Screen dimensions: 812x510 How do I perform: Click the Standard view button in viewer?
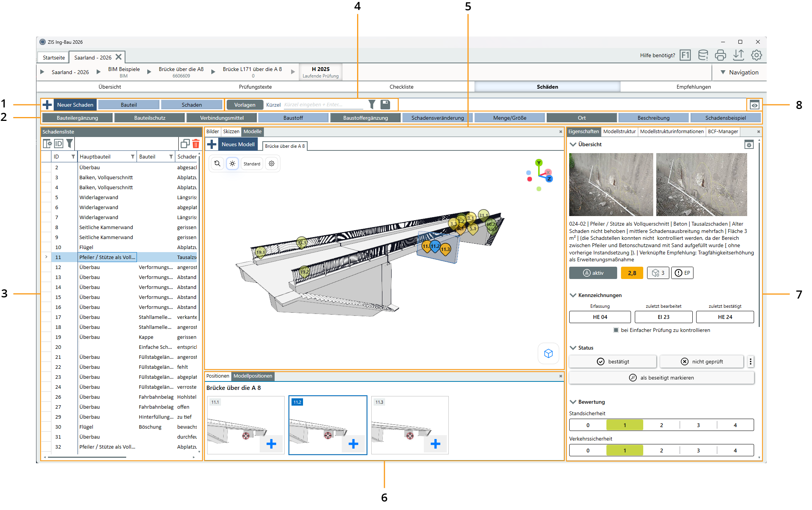(x=252, y=163)
